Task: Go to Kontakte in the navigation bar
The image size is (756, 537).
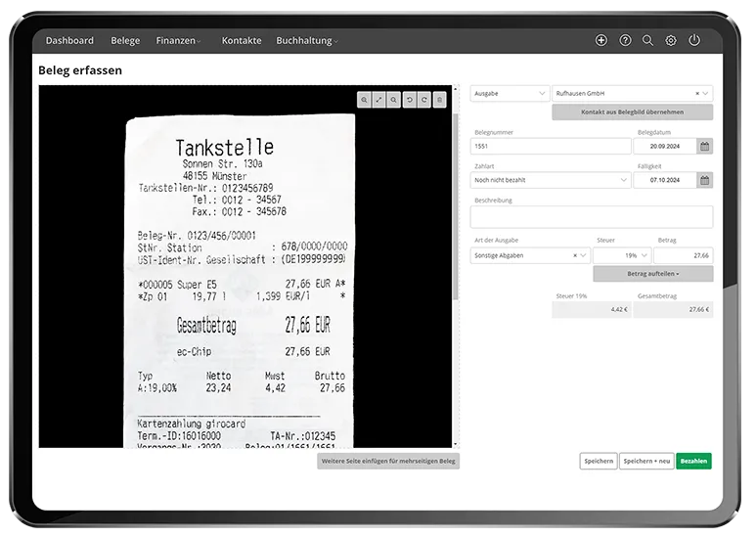Action: (242, 40)
